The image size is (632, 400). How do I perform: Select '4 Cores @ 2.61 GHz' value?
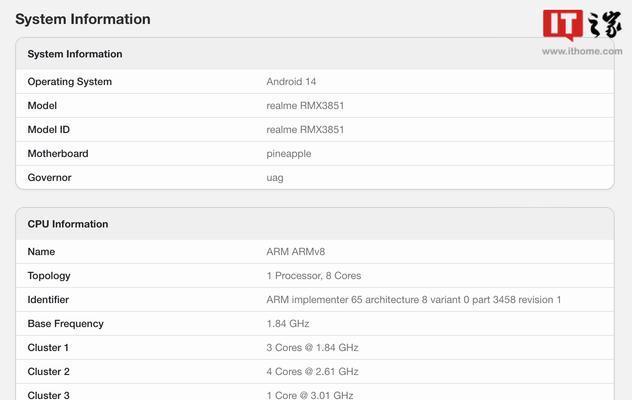[312, 371]
